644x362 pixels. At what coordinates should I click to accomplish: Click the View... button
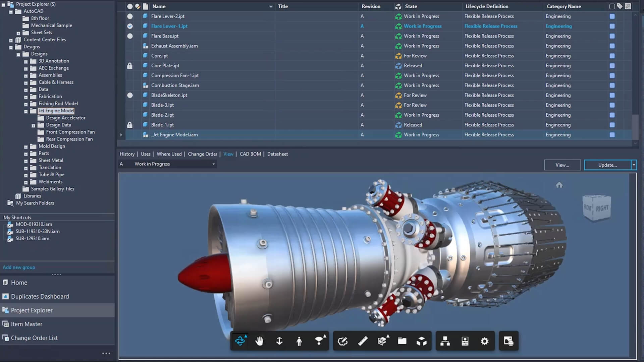click(562, 165)
